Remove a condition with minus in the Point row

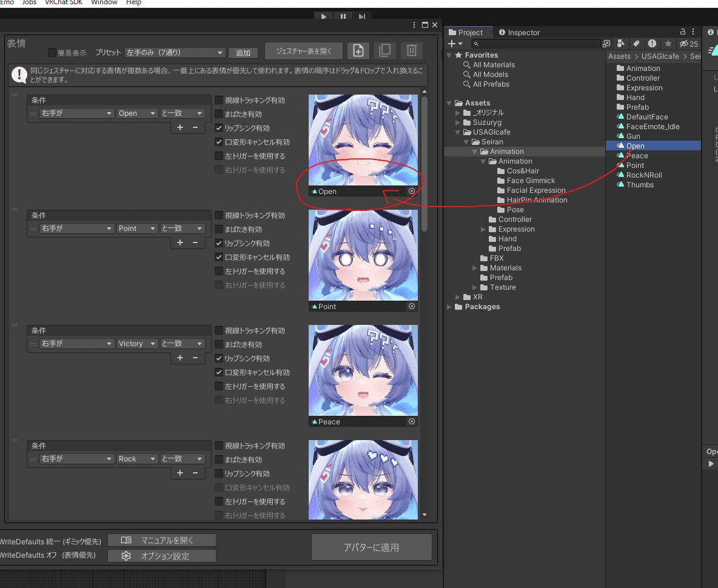195,242
